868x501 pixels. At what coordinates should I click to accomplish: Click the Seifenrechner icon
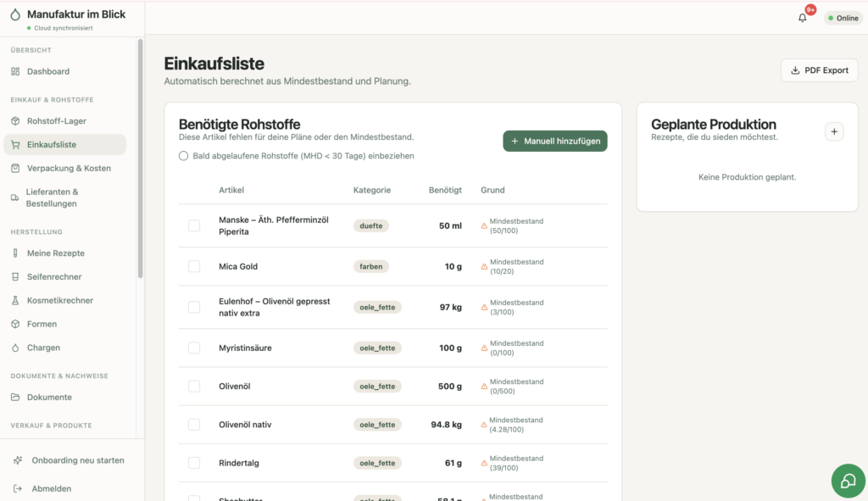(15, 277)
